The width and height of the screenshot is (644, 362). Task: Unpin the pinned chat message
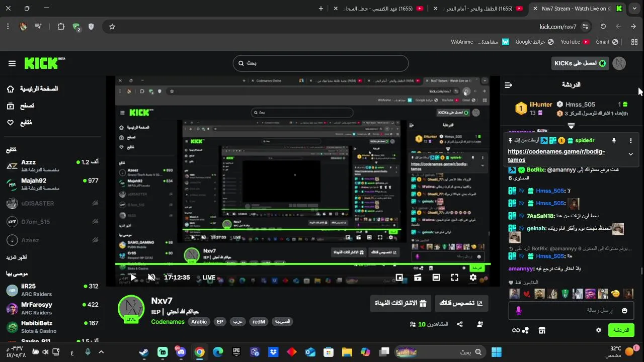point(614,141)
